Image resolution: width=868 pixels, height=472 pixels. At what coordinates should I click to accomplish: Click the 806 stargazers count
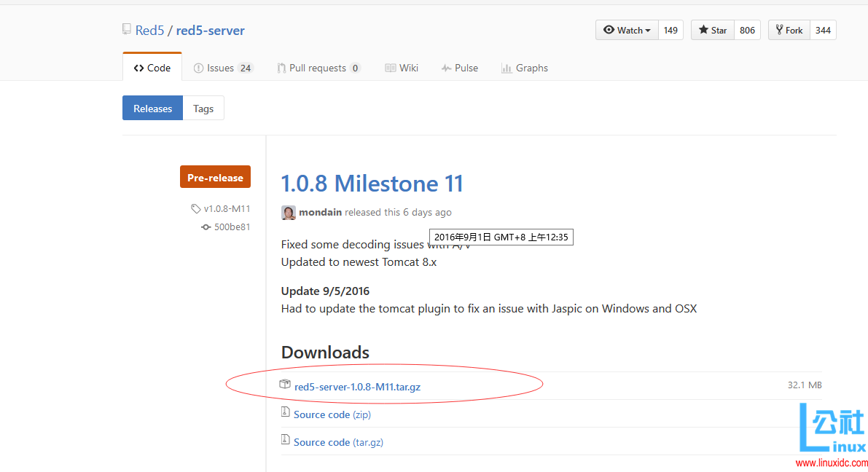(747, 30)
